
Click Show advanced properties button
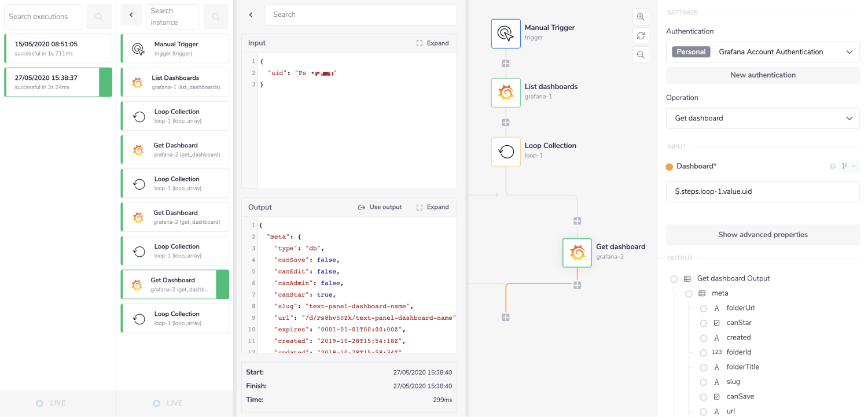(763, 235)
